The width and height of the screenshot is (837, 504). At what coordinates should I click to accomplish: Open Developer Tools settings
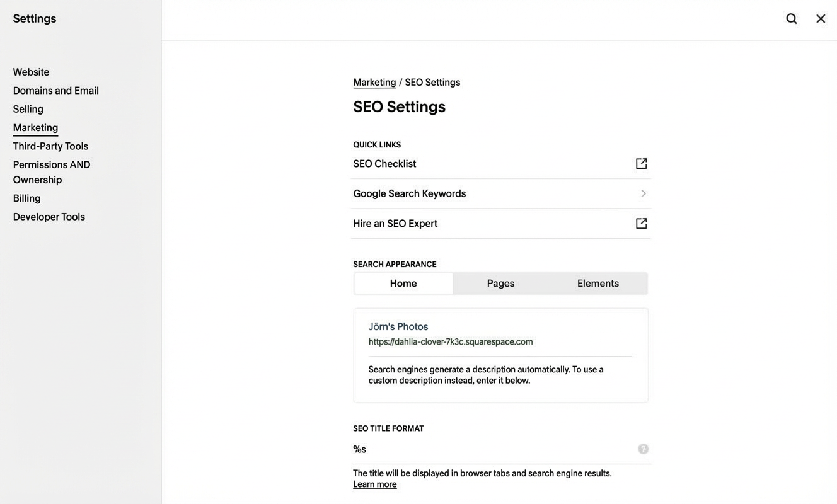(49, 215)
